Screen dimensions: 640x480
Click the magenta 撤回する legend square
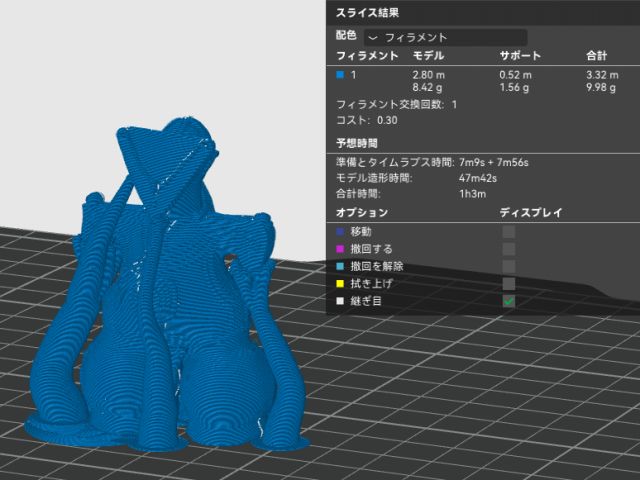341,248
